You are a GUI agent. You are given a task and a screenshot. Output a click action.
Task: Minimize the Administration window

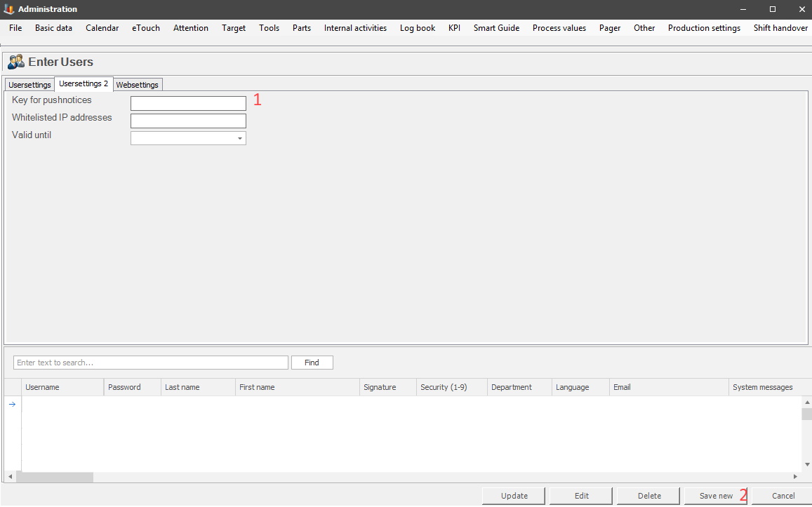pos(743,9)
